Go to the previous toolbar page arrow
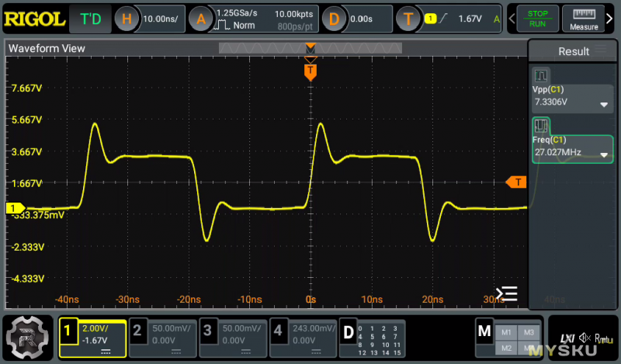This screenshot has width=621, height=364. click(512, 19)
